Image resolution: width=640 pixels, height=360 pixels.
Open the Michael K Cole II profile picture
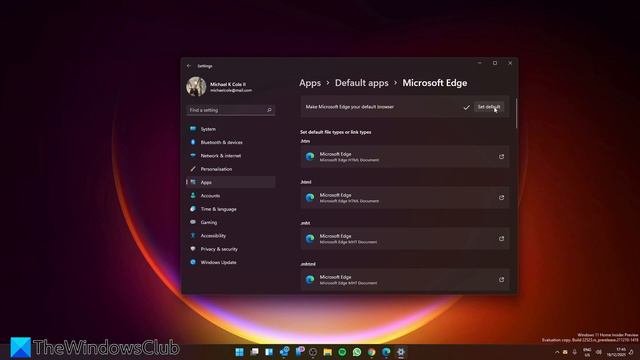click(196, 87)
